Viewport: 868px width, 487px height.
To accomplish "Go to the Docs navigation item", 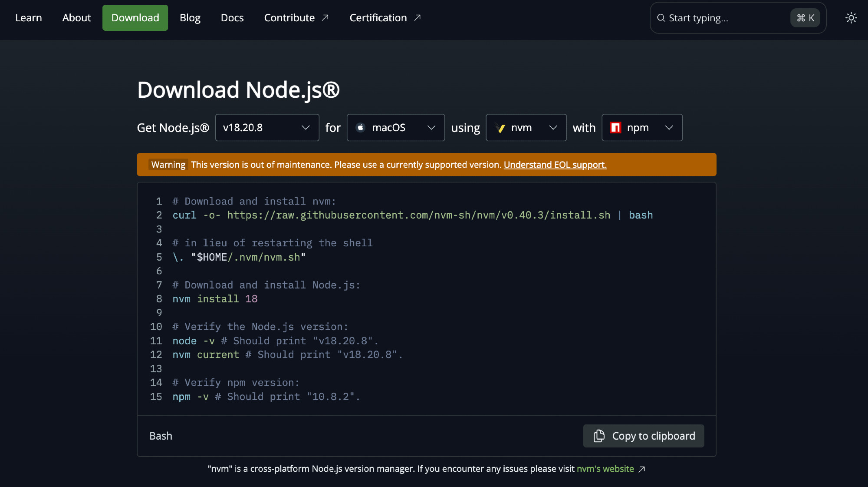I will (232, 18).
